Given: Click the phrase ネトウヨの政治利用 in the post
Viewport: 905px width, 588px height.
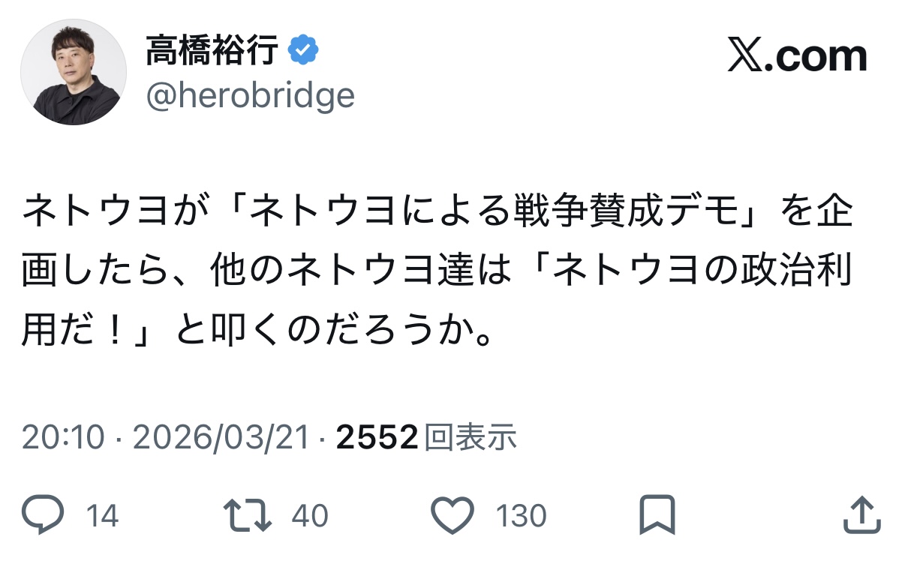Looking at the screenshot, I should tap(702, 272).
